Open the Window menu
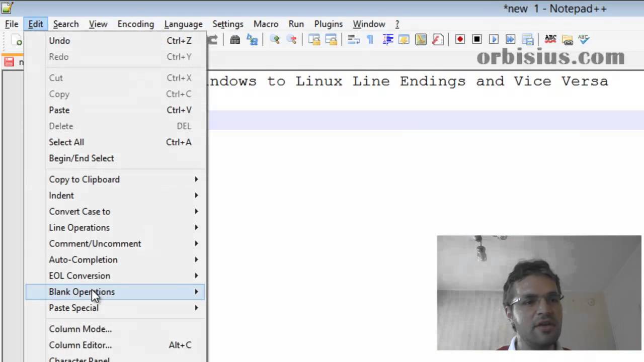 [369, 24]
